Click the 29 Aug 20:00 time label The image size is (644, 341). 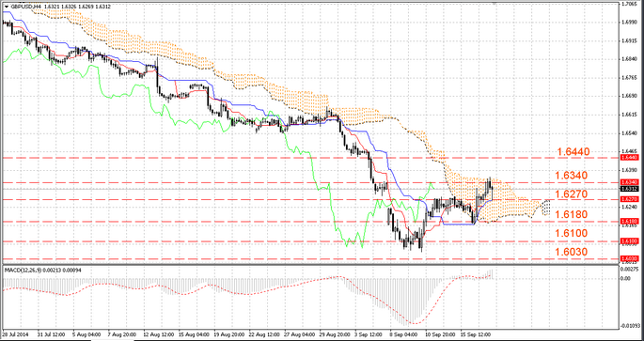334,333
